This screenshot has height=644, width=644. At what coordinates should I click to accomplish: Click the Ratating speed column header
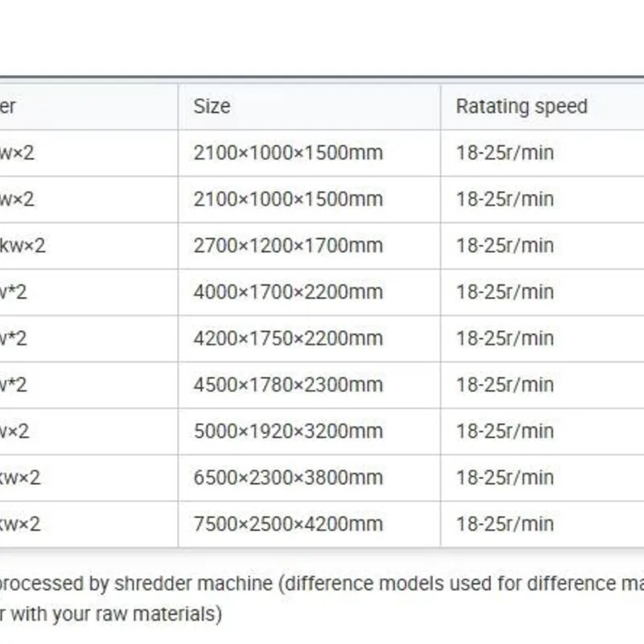coord(522,106)
